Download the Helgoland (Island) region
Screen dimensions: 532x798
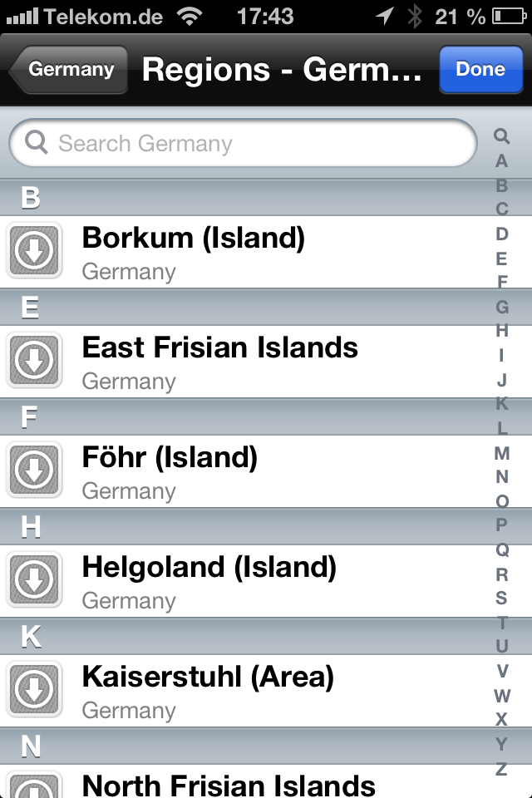point(34,580)
